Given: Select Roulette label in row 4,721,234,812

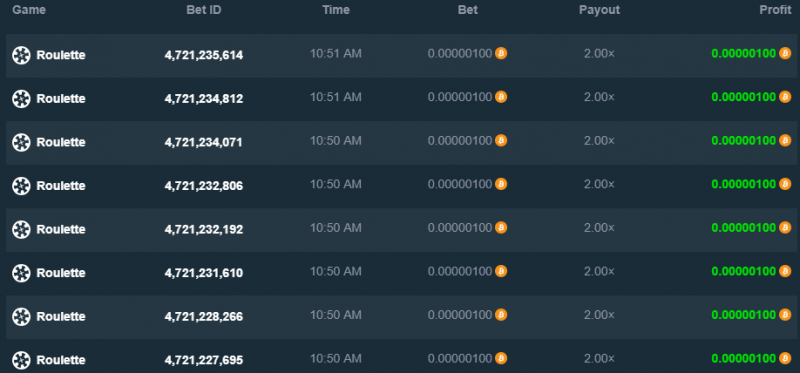Looking at the screenshot, I should pyautogui.click(x=61, y=98).
